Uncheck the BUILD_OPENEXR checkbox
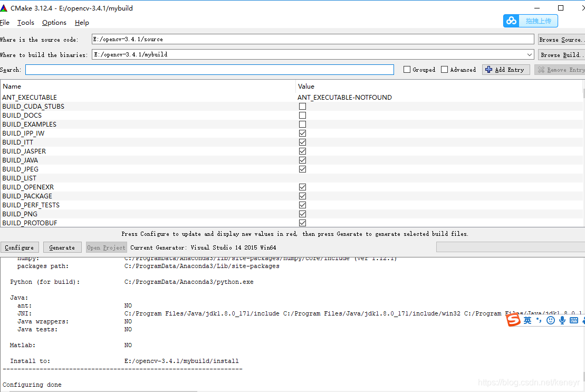Viewport: 585px width, 392px height. click(303, 187)
